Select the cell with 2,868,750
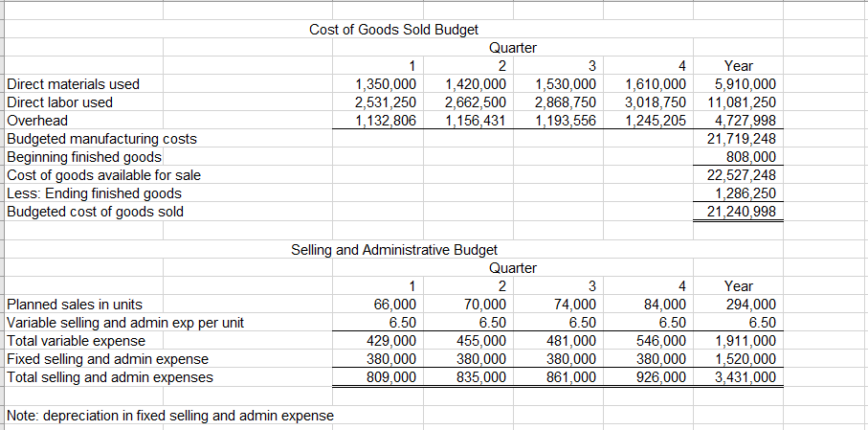Viewport: 868px width, 430px height. click(566, 102)
